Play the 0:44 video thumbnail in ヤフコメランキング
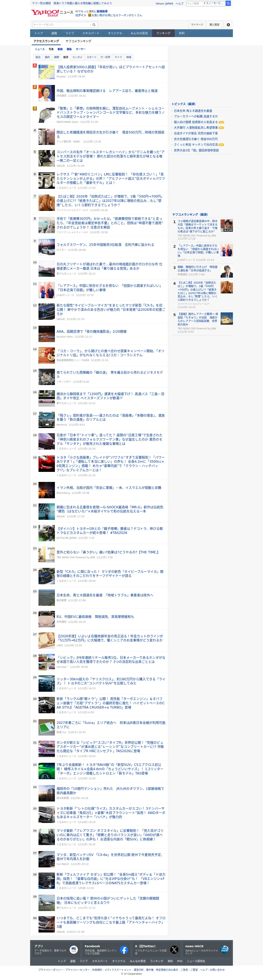The image size is (263, 980). click(227, 226)
